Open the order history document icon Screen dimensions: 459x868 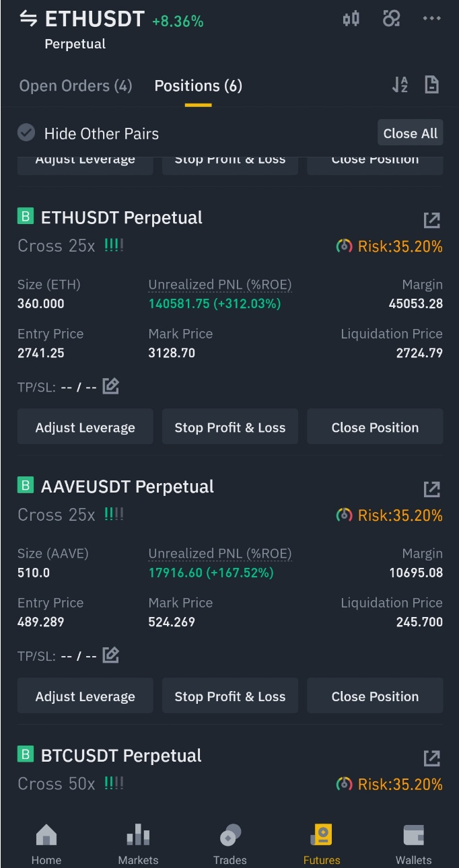431,85
